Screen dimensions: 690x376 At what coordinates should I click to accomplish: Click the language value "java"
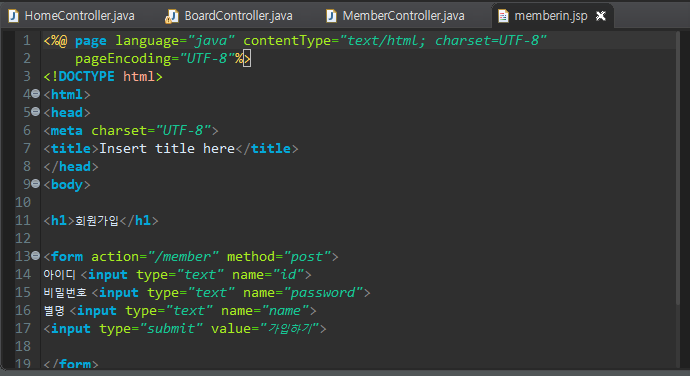click(210, 41)
